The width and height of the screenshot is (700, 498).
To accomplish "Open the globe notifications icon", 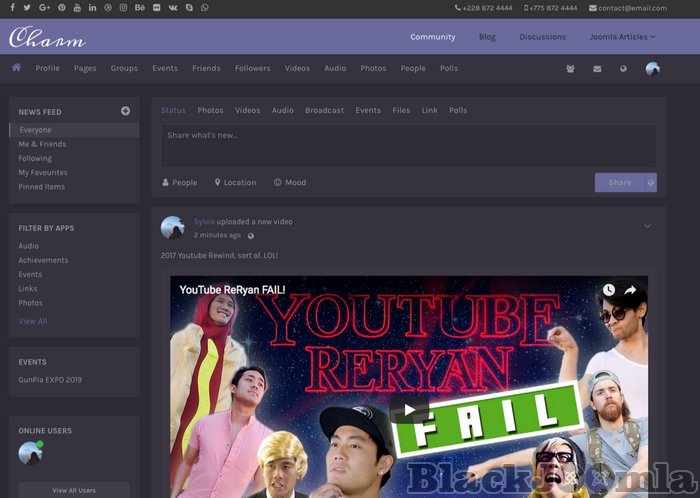I will click(x=624, y=69).
